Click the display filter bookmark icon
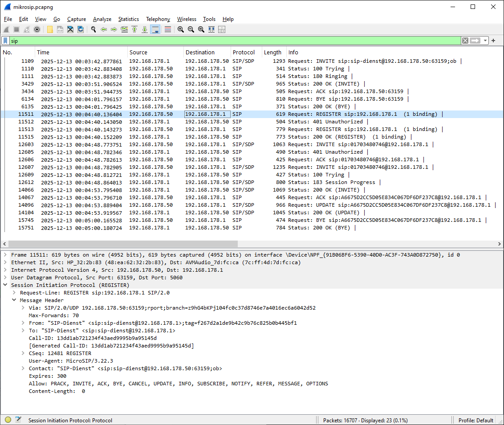 click(x=5, y=41)
